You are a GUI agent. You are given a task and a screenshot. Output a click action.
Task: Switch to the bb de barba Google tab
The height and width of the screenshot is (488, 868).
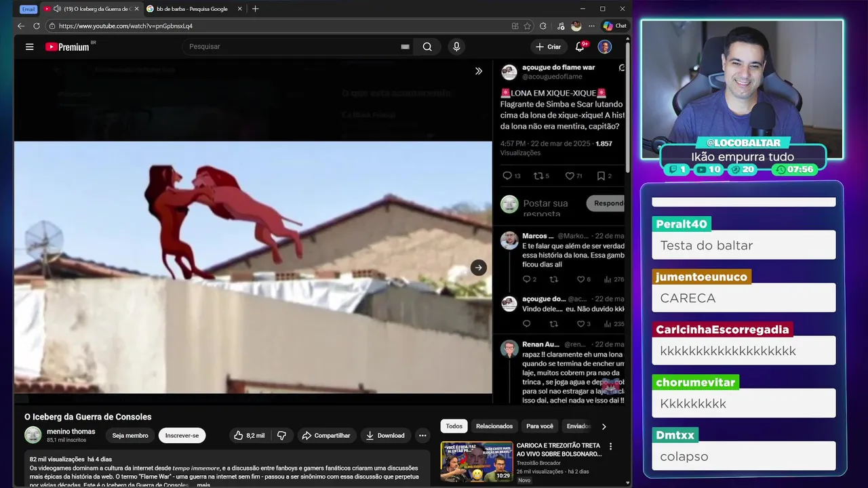(x=192, y=9)
